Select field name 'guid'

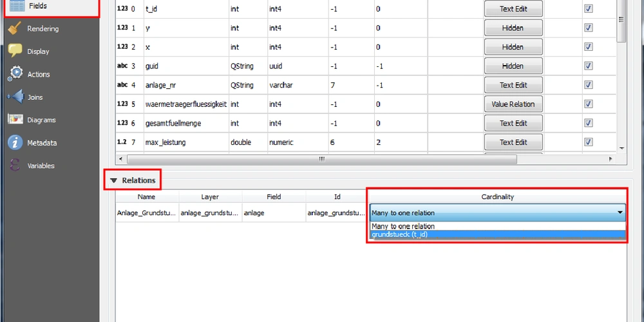tap(186, 66)
